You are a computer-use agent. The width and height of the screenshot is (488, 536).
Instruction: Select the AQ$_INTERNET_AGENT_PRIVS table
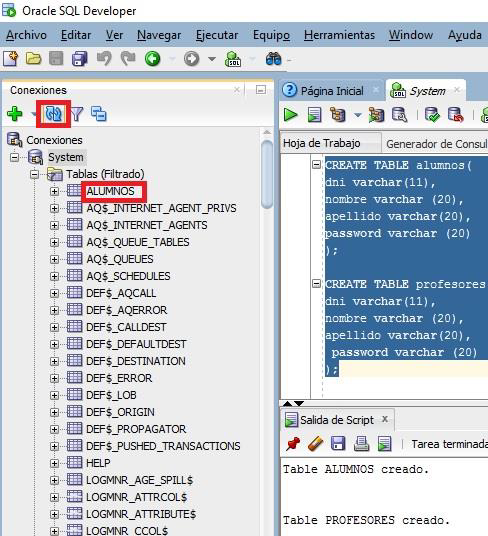coord(161,208)
